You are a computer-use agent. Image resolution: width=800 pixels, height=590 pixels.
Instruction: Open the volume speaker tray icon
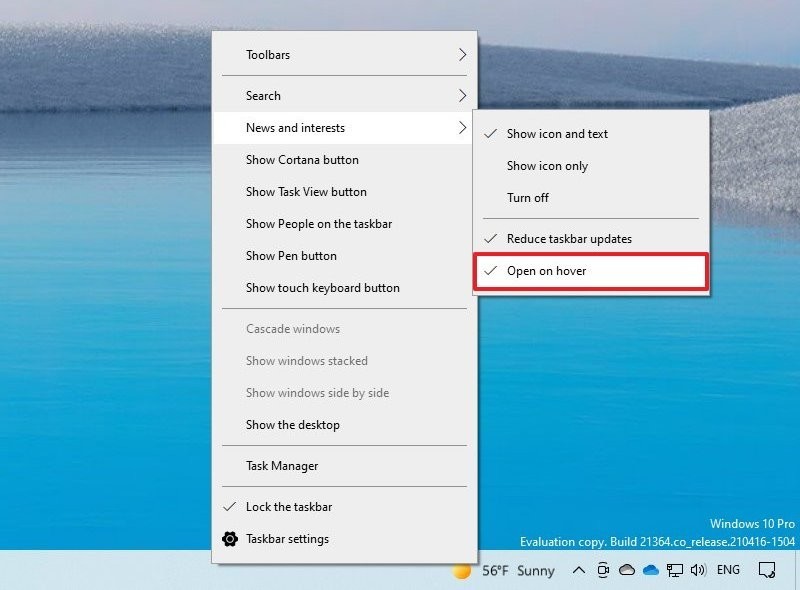pyautogui.click(x=698, y=570)
